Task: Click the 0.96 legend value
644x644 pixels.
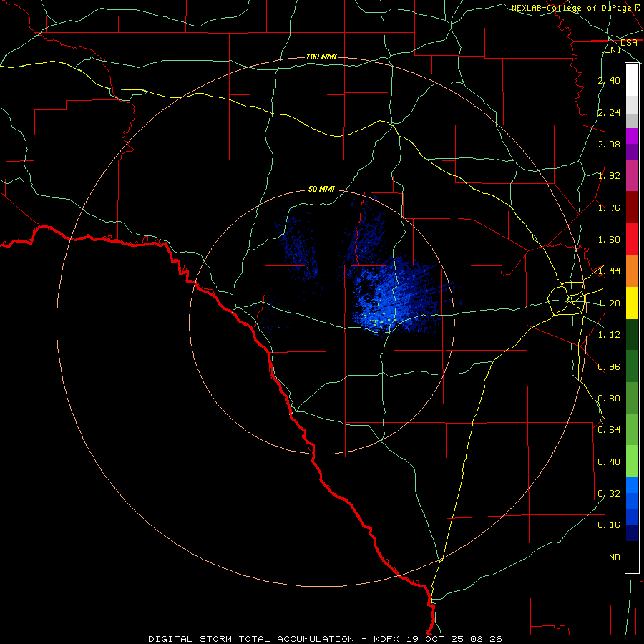Action: pos(609,366)
